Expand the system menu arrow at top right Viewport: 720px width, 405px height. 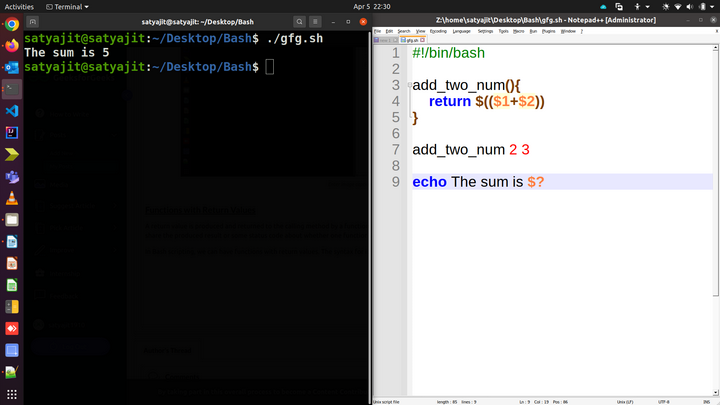(712, 7)
